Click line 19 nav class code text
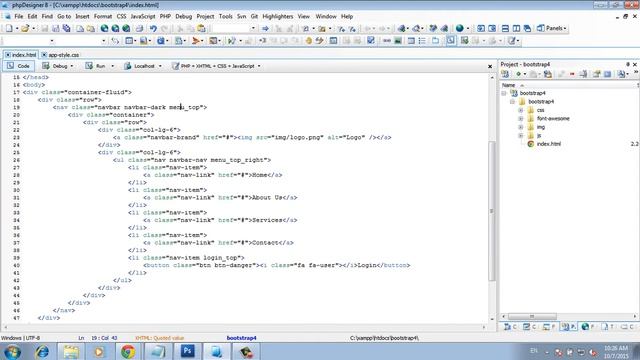640x360 pixels. pos(130,107)
